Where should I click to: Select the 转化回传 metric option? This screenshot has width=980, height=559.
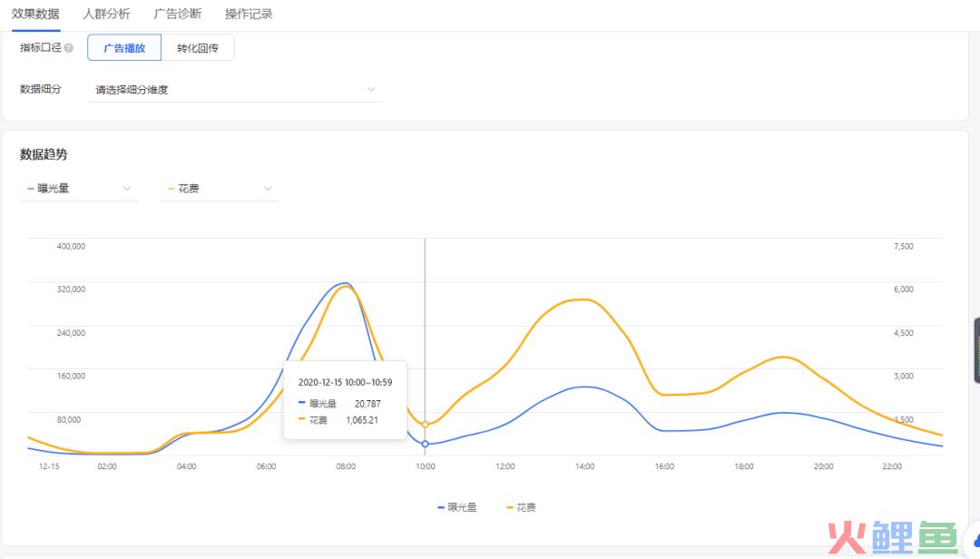[198, 47]
